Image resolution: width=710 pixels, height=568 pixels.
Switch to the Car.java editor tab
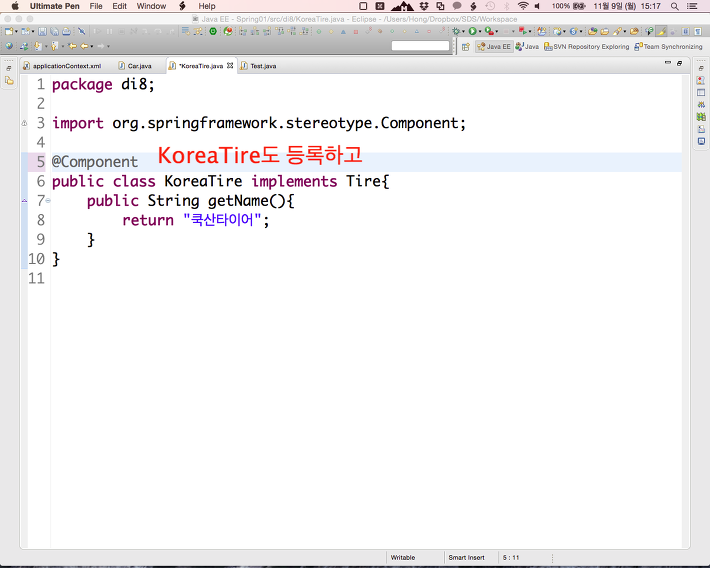135,66
